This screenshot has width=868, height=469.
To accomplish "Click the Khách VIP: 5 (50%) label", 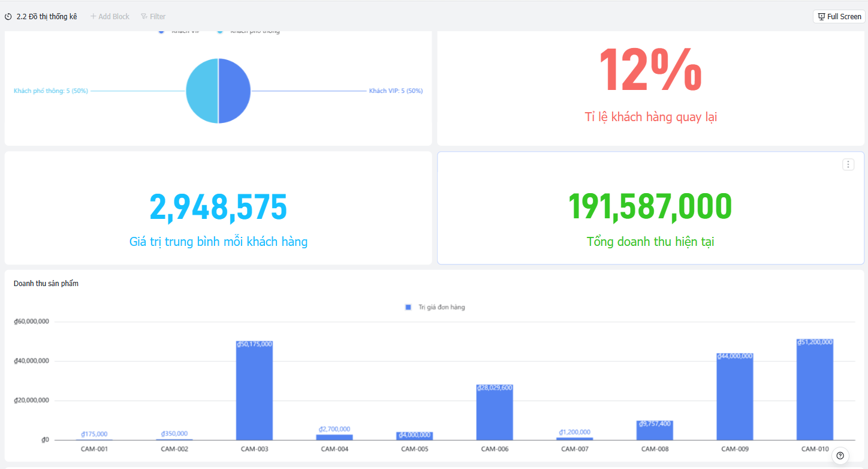I will click(396, 91).
